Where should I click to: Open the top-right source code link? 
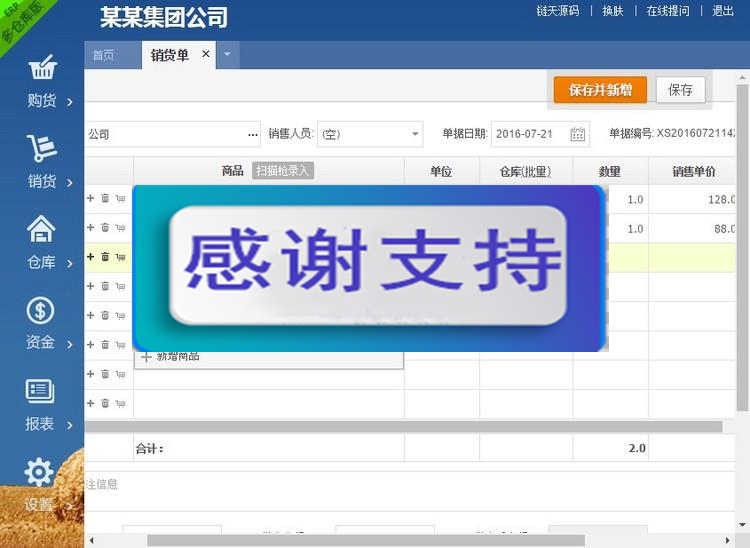(x=558, y=11)
